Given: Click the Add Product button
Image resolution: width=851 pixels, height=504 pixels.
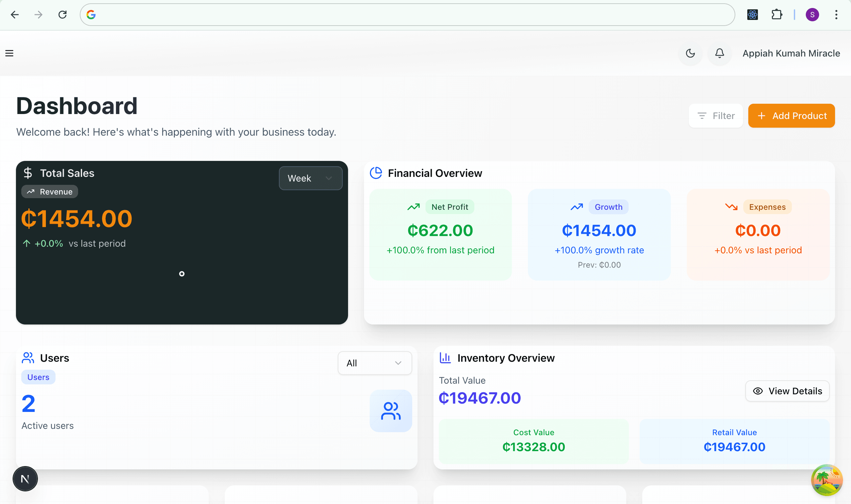Looking at the screenshot, I should click(791, 116).
